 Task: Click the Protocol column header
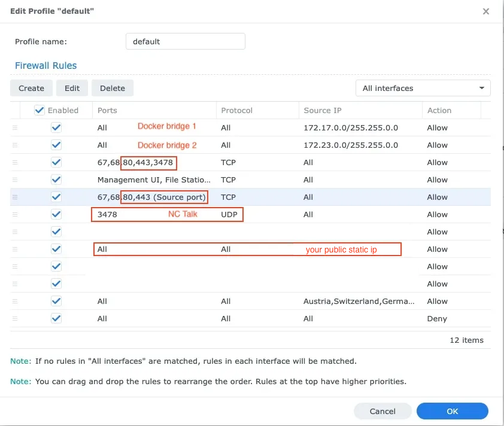coord(257,111)
